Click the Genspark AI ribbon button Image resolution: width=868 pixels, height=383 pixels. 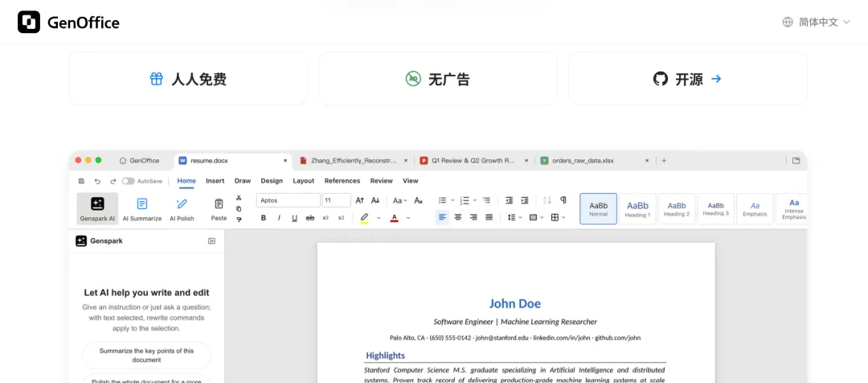click(x=97, y=209)
